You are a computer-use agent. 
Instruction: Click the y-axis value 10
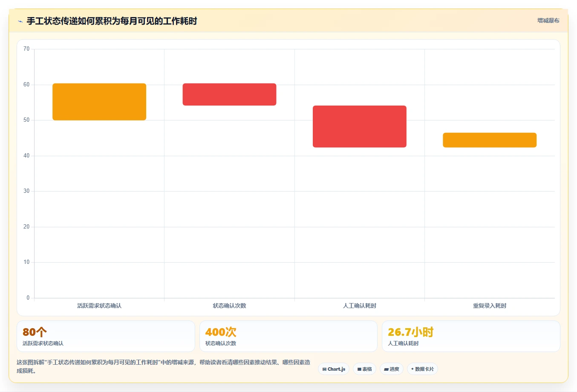coord(26,262)
